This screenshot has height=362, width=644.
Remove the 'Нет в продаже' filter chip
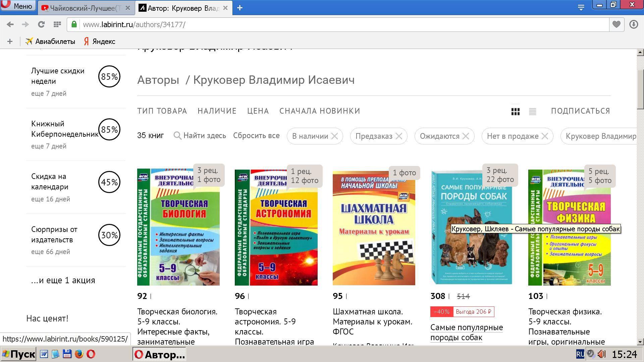[545, 136]
